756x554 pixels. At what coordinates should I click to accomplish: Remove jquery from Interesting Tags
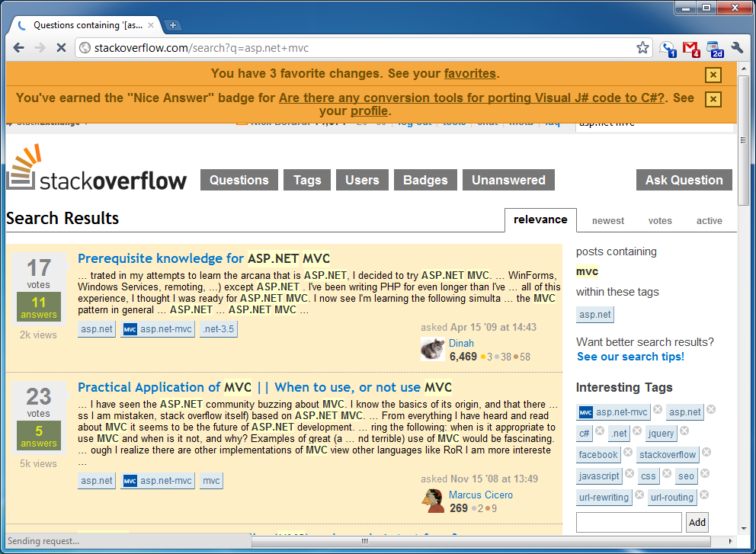pyautogui.click(x=684, y=431)
